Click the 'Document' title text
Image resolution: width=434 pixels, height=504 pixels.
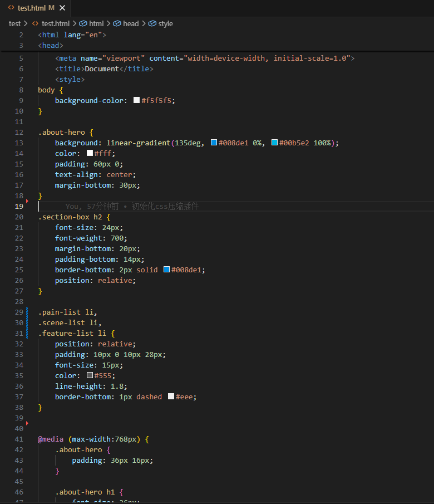click(x=102, y=69)
